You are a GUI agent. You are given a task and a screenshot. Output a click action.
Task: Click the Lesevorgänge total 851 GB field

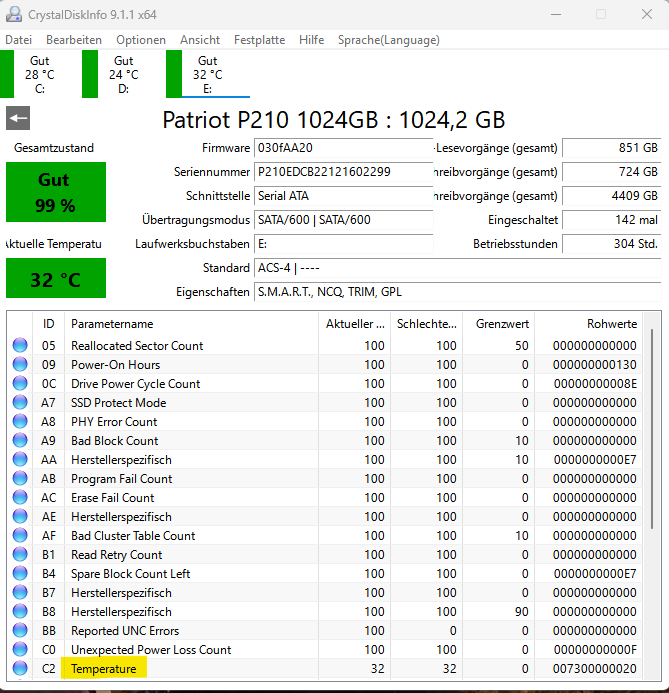[612, 148]
